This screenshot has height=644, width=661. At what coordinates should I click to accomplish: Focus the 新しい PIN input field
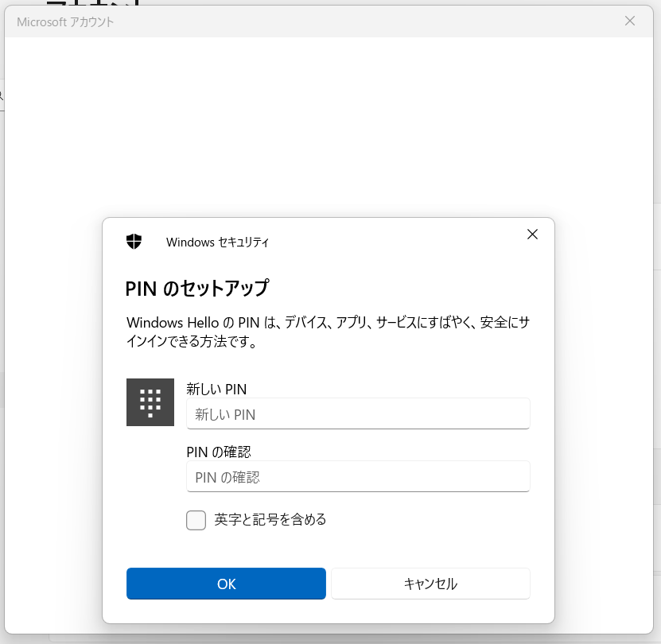tap(358, 414)
